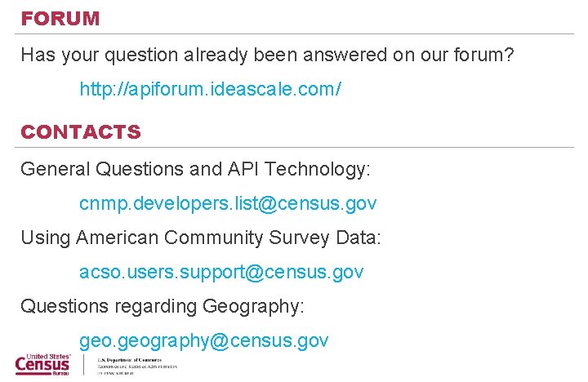Click the word 'Bureau' in the Census logo
The image size is (588, 382).
point(61,374)
